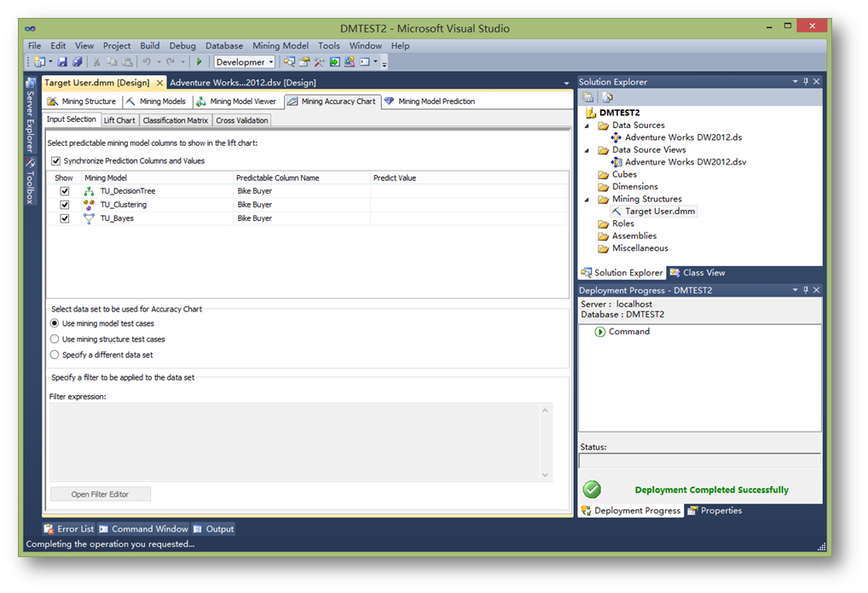Click the Properties icon in Solution Explorer toolbar

pos(589,98)
